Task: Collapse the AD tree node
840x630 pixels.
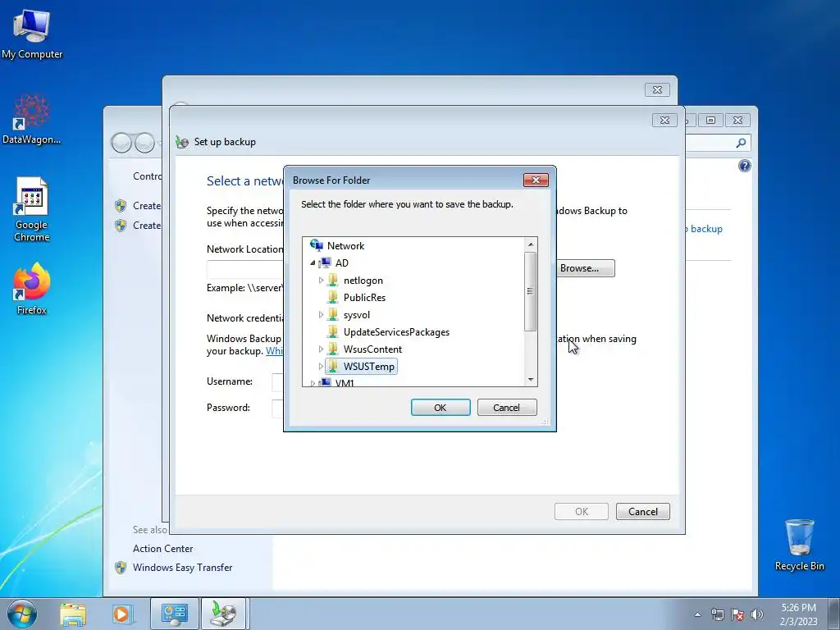Action: point(313,263)
